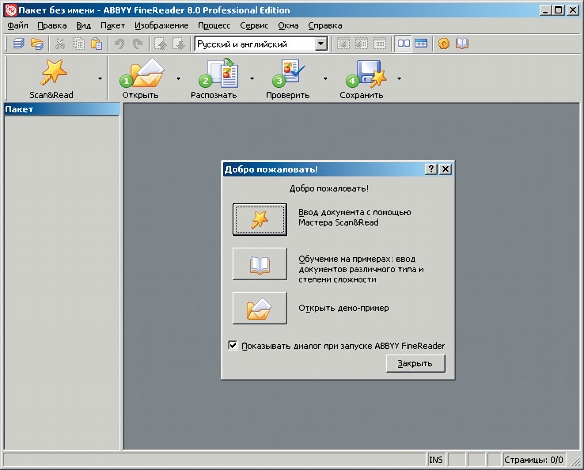This screenshot has width=584, height=470.
Task: Click the first block-type icon after language box
Action: [343, 44]
